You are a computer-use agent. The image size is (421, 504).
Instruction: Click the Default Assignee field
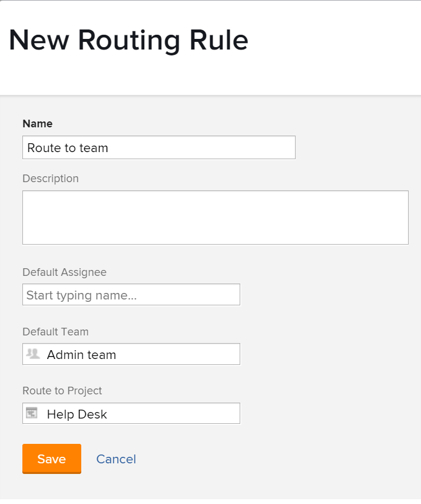(x=131, y=294)
